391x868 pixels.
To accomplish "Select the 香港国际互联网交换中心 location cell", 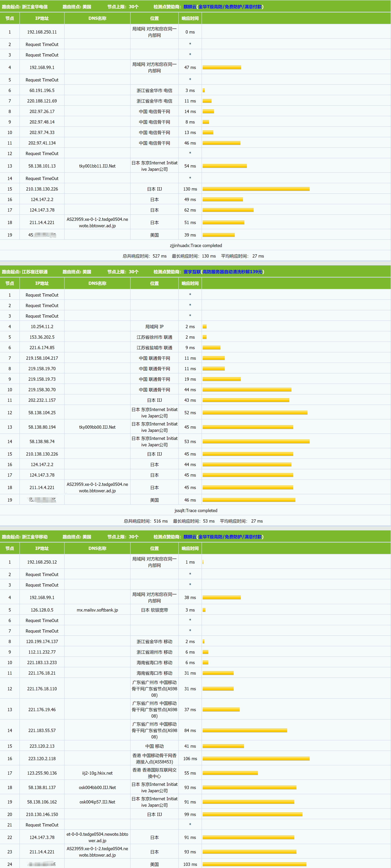I will pyautogui.click(x=154, y=773).
